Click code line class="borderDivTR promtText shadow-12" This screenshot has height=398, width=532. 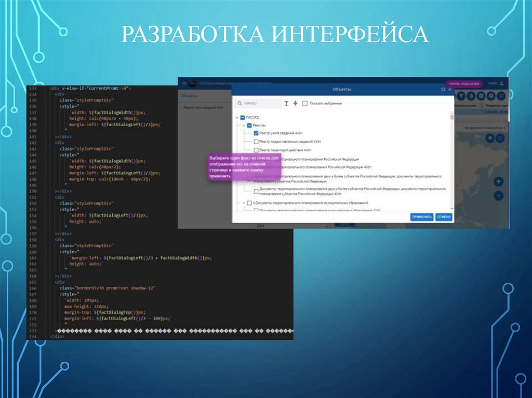tap(107, 288)
